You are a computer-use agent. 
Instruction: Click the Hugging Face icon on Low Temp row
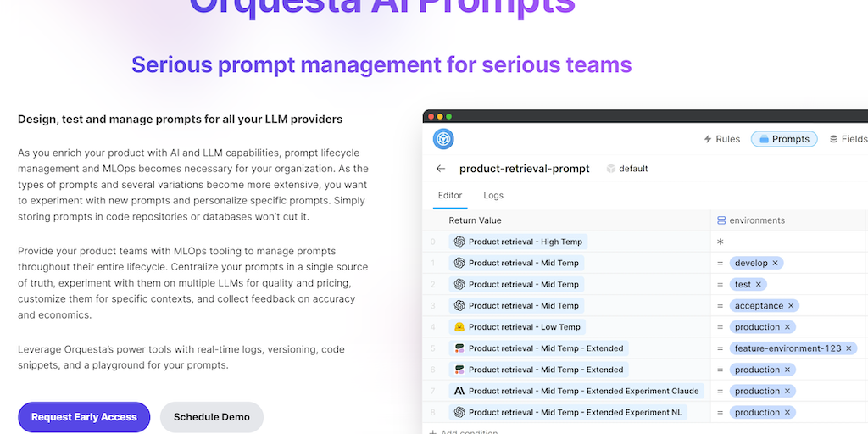(459, 327)
